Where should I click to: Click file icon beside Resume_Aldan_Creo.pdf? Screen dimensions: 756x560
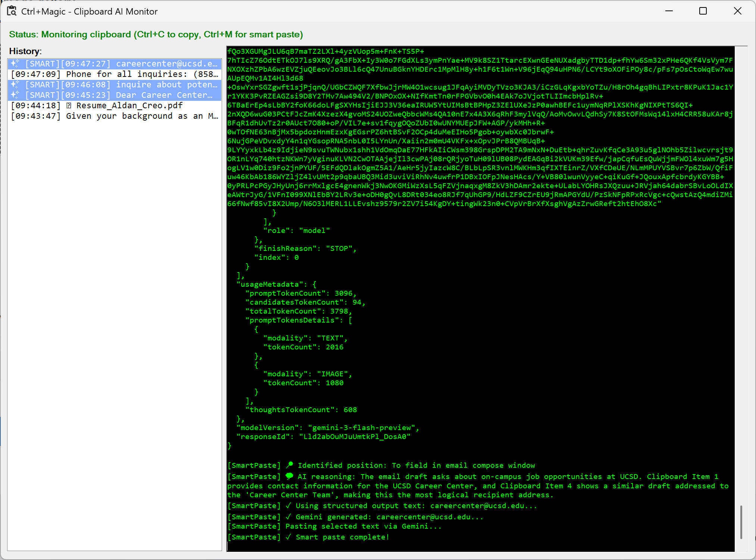[69, 106]
